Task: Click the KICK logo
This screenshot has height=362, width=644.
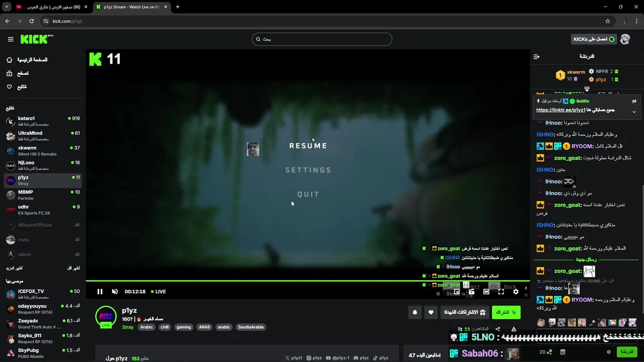Action: (x=37, y=39)
